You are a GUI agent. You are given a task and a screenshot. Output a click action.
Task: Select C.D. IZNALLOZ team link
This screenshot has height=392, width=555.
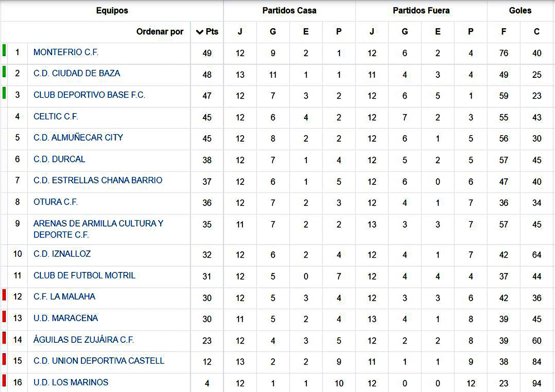coord(62,254)
